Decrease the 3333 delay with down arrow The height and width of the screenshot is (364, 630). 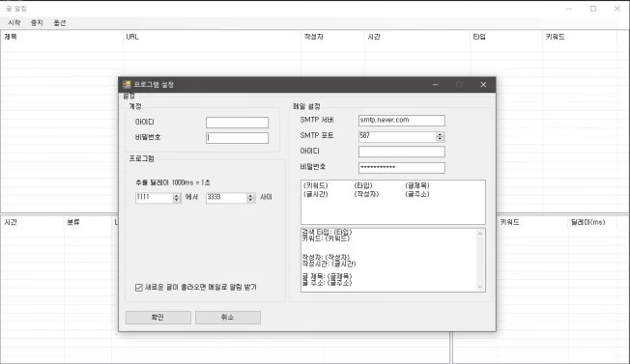[x=250, y=200]
